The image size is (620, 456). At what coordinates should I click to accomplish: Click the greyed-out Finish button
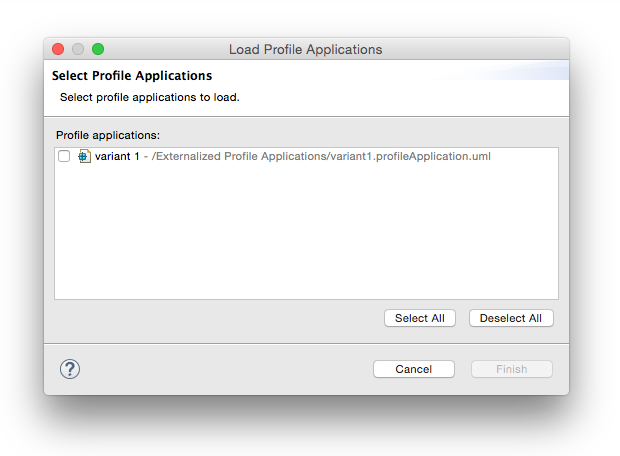pos(512,369)
